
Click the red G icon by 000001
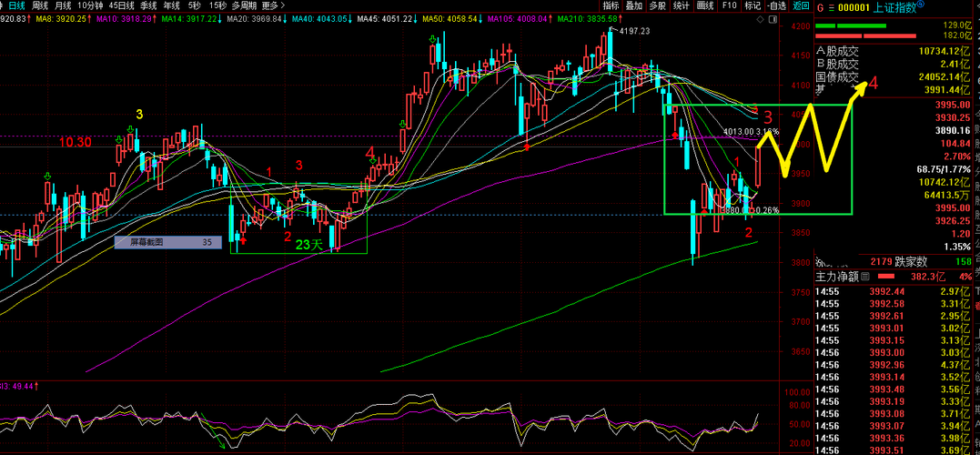[820, 7]
